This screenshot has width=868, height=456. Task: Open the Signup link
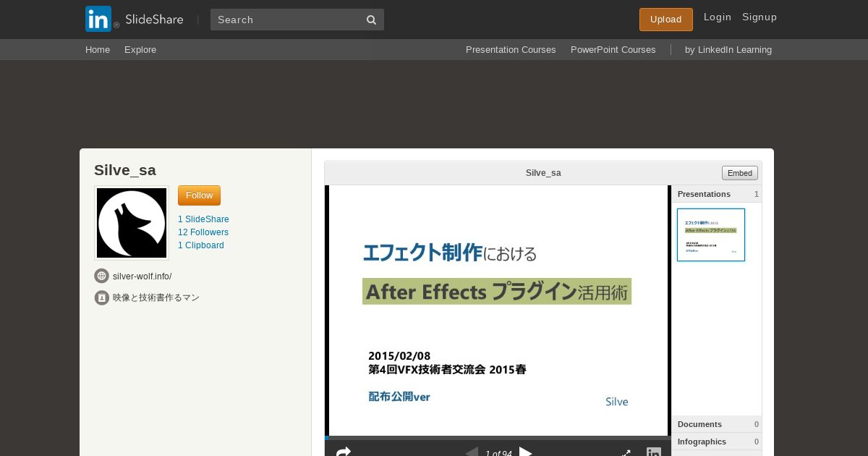coord(759,17)
